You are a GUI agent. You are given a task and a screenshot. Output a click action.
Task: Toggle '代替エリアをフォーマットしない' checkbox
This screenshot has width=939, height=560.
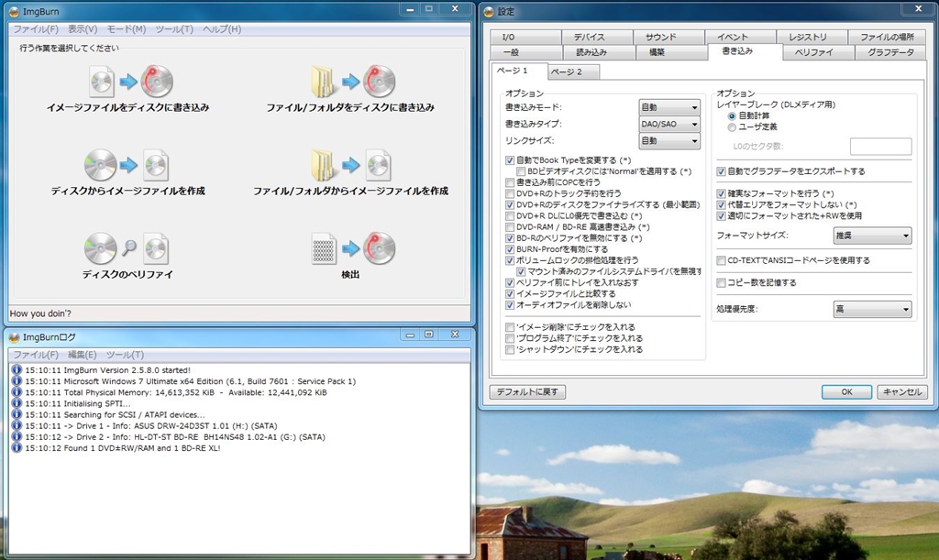tap(721, 204)
